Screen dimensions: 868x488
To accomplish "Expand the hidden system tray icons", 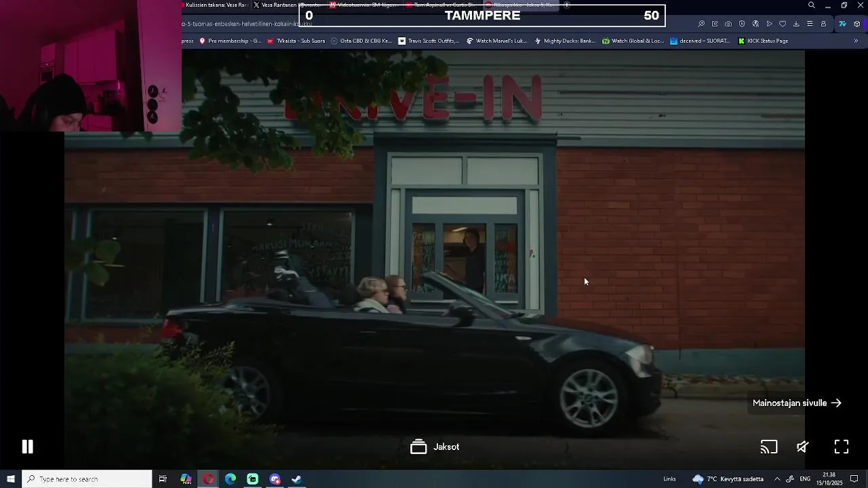I will [x=777, y=479].
